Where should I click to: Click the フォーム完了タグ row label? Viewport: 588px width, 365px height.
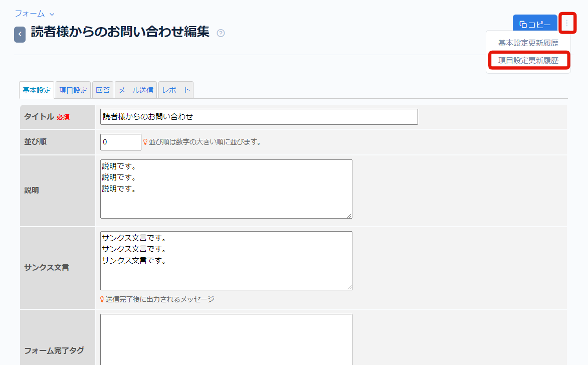pos(54,351)
